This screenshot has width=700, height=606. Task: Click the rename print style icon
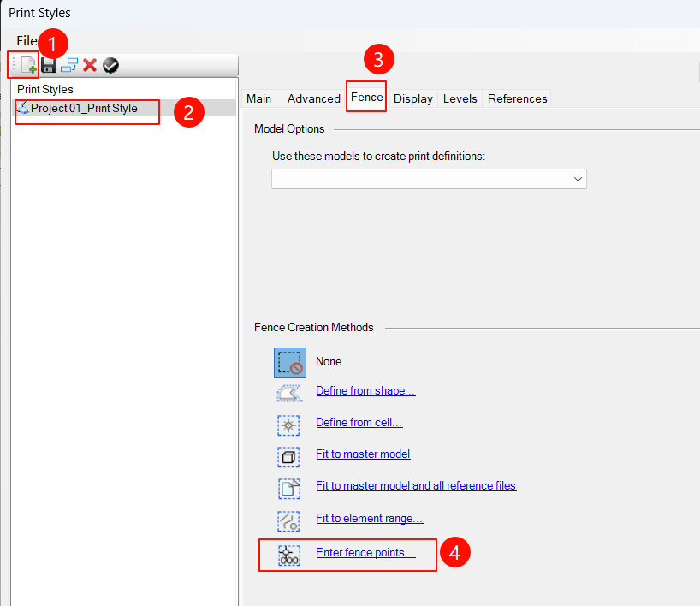pos(69,65)
